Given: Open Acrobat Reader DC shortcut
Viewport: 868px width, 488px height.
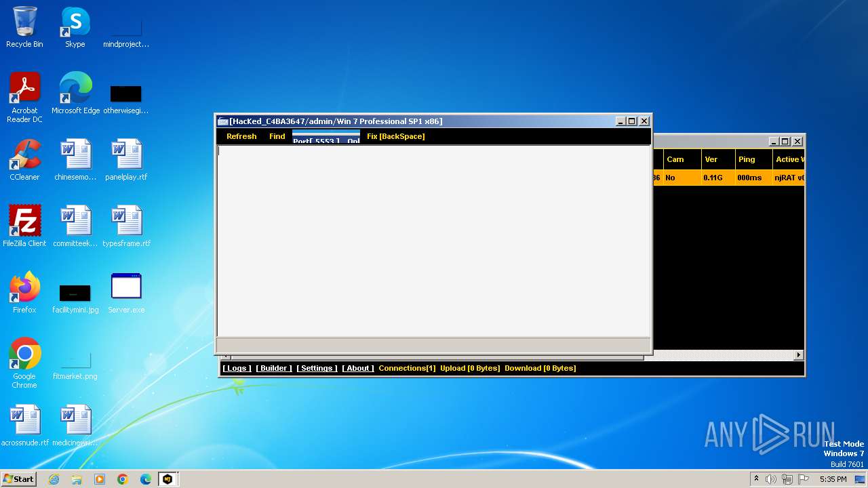Looking at the screenshot, I should pyautogui.click(x=24, y=97).
